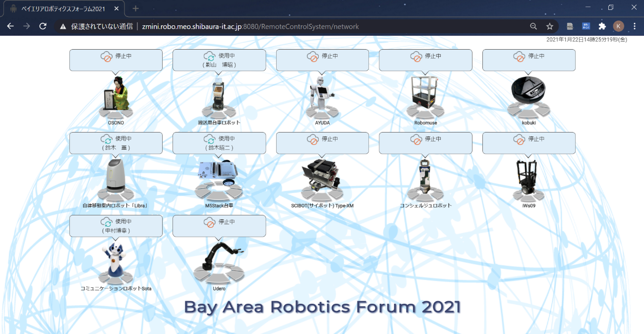644x334 pixels.
Task: Open a new browser tab
Action: click(x=135, y=8)
